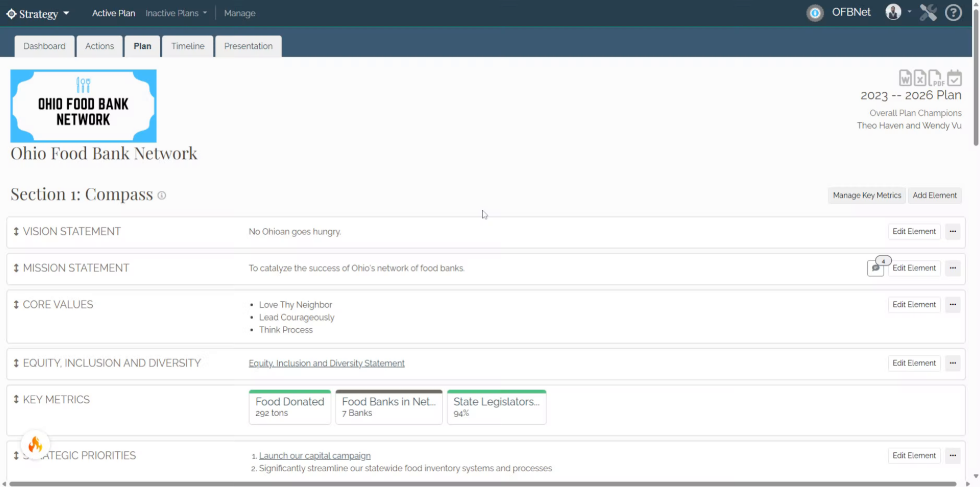The image size is (980, 487).
Task: Click the Lead Courageously core value
Action: 297,317
